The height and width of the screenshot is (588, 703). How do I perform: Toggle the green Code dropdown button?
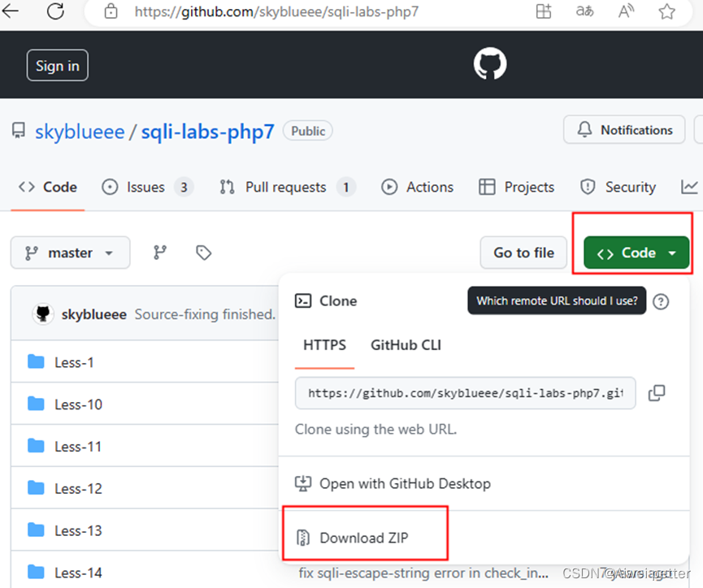coord(636,253)
